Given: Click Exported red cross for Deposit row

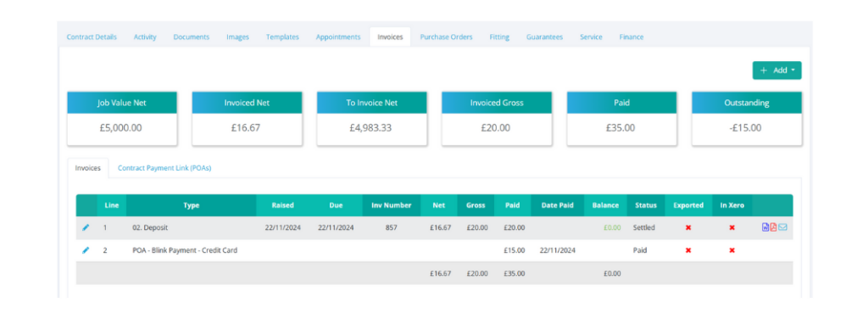Looking at the screenshot, I should (x=688, y=227).
